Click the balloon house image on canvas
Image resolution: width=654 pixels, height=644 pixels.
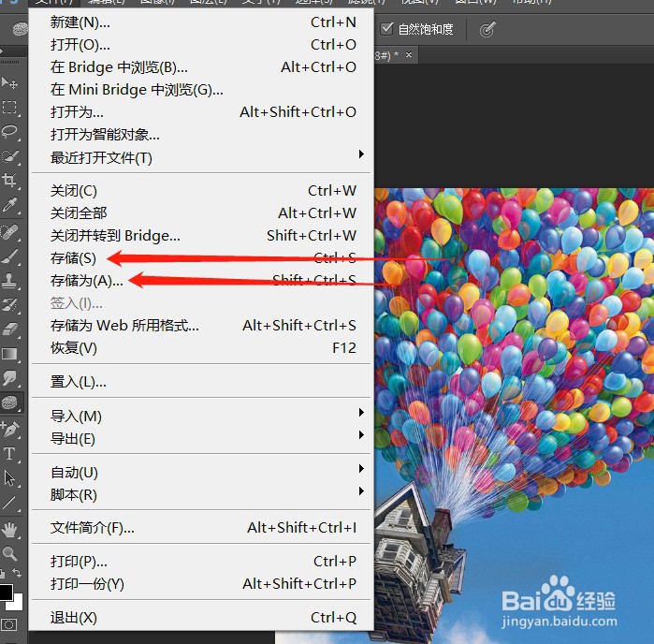[514, 416]
